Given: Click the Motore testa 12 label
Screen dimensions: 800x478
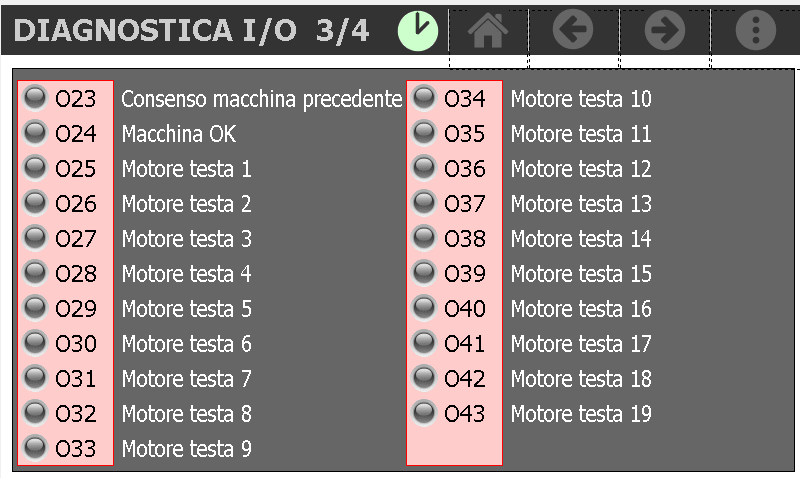Looking at the screenshot, I should click(x=581, y=169).
